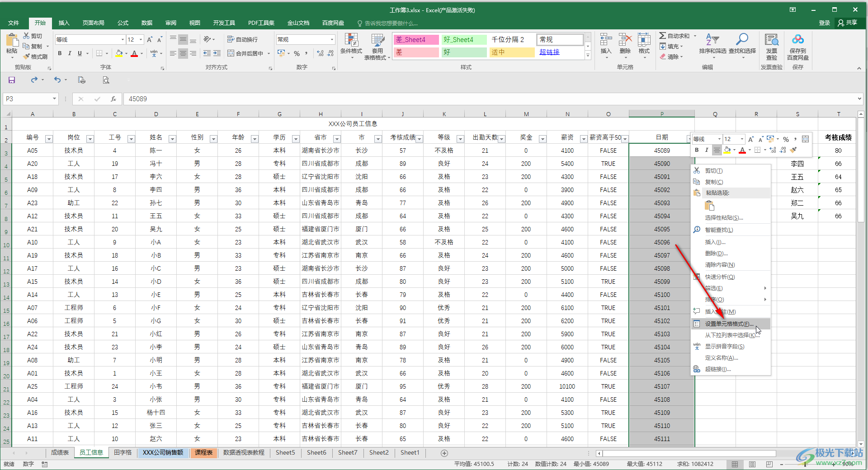The width and height of the screenshot is (868, 470).
Task: Apply the 好_Sheet4 cell style
Action: (464, 39)
